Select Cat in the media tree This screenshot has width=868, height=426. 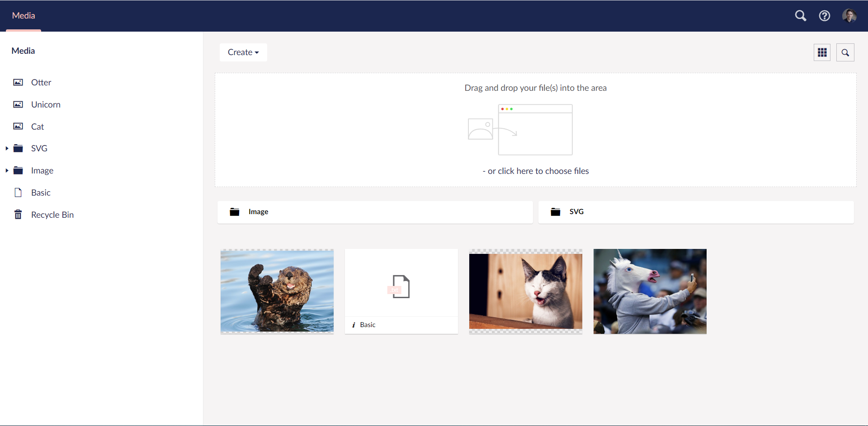tap(38, 126)
